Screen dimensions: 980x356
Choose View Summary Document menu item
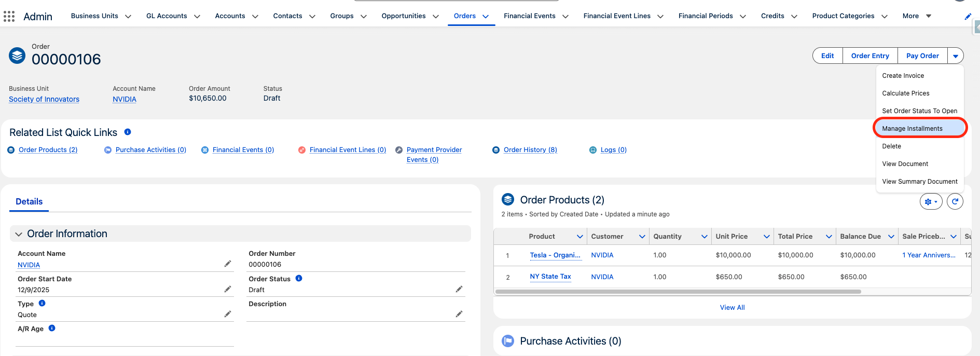click(920, 182)
